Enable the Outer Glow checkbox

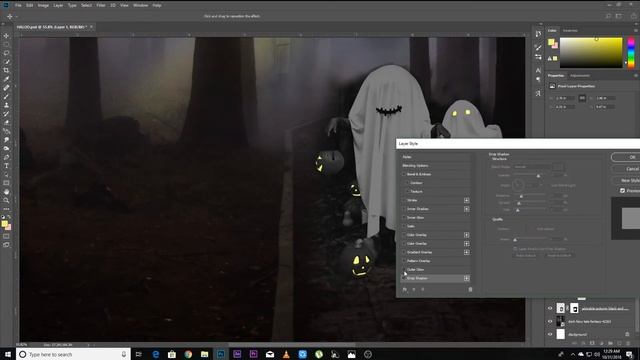tap(404, 269)
